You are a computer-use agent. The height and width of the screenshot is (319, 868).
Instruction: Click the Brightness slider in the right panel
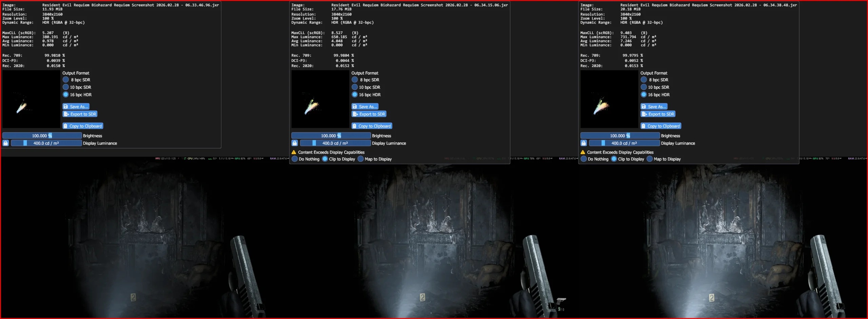[x=620, y=136]
